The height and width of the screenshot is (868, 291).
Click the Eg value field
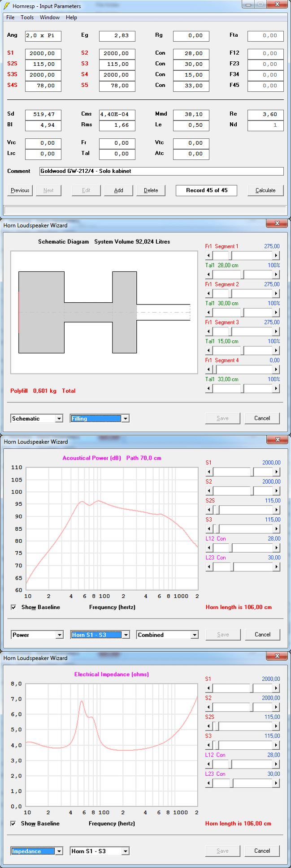(117, 36)
